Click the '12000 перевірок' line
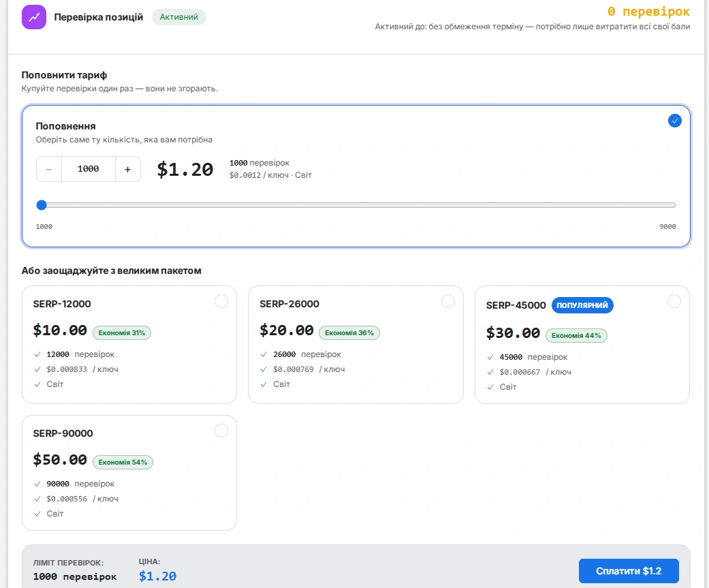 (x=80, y=354)
